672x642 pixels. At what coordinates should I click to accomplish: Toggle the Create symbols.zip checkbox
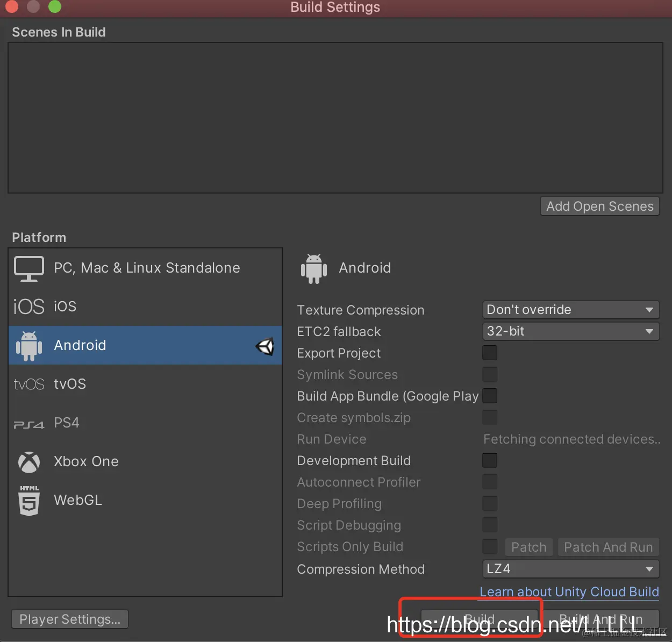(490, 417)
